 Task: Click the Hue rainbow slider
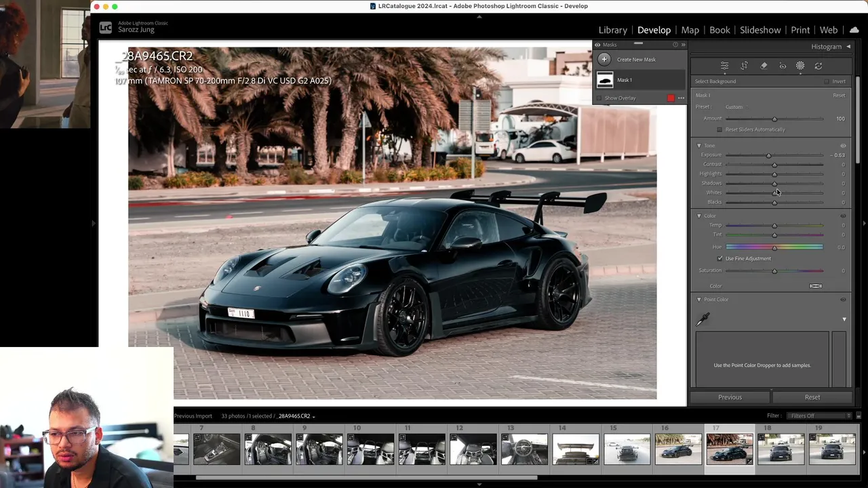click(774, 247)
